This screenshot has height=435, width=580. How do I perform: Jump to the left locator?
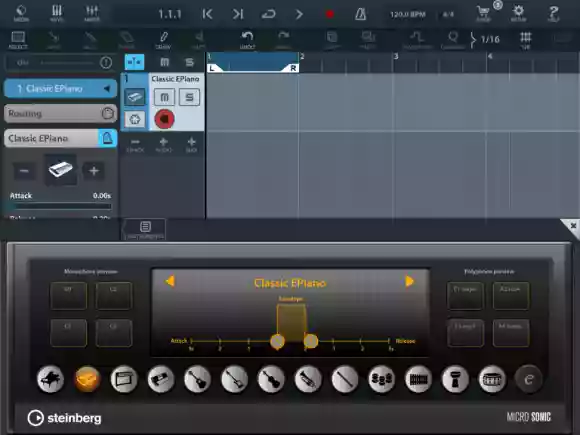[x=208, y=14]
